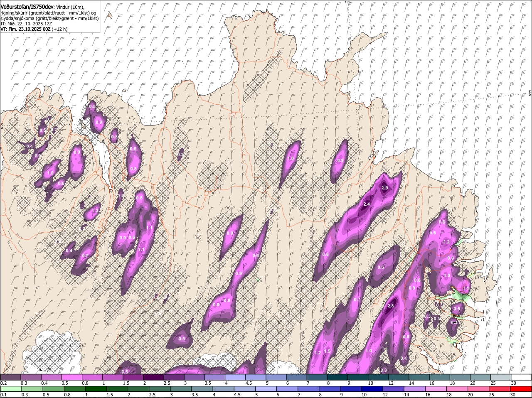Viewport: 532px width, 398px height.
Task: Pick the upper legend swatch starting at 4.5
Action: [256, 377]
